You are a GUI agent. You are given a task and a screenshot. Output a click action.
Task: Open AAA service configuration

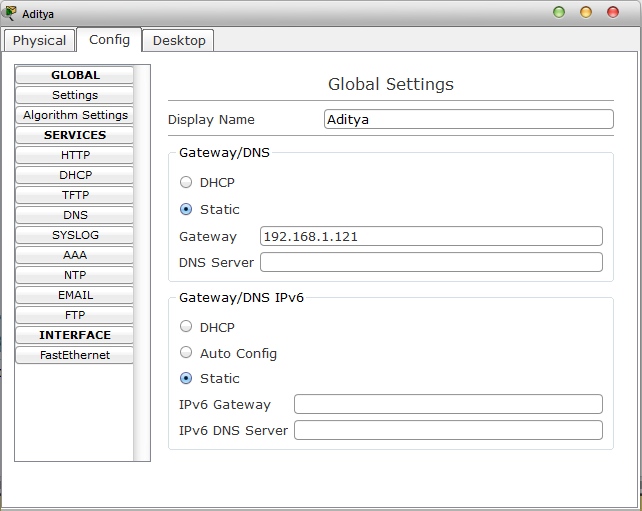point(75,255)
